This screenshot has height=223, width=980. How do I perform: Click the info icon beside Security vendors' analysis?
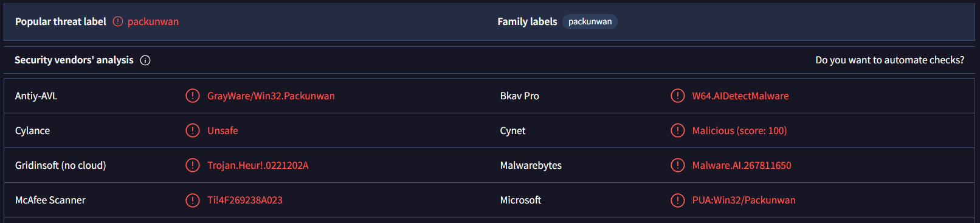coord(145,60)
